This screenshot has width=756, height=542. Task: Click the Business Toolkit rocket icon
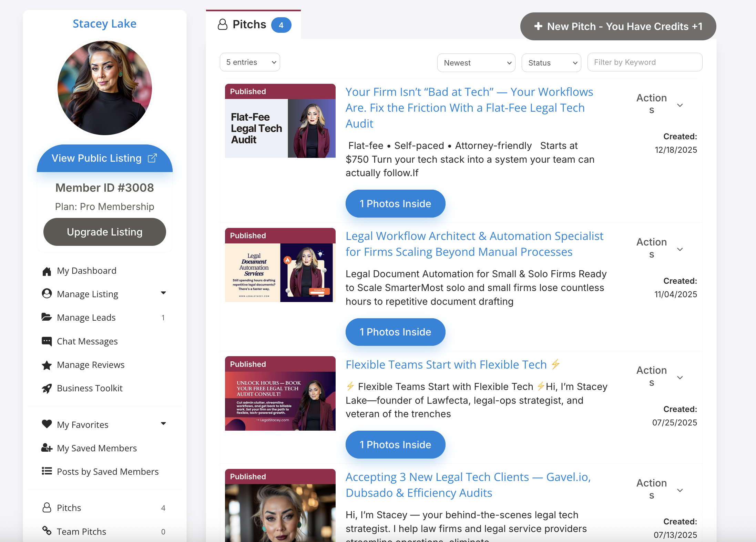[47, 389]
